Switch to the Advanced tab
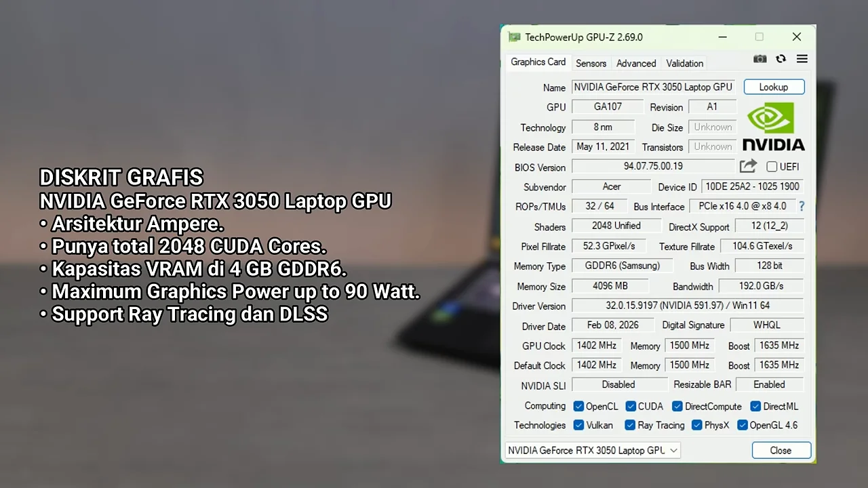 click(636, 63)
